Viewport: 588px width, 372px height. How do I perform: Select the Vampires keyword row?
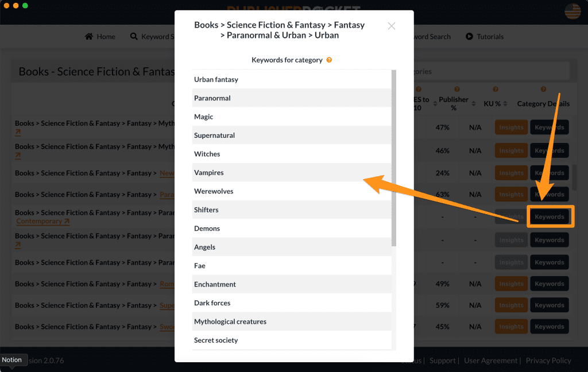292,173
